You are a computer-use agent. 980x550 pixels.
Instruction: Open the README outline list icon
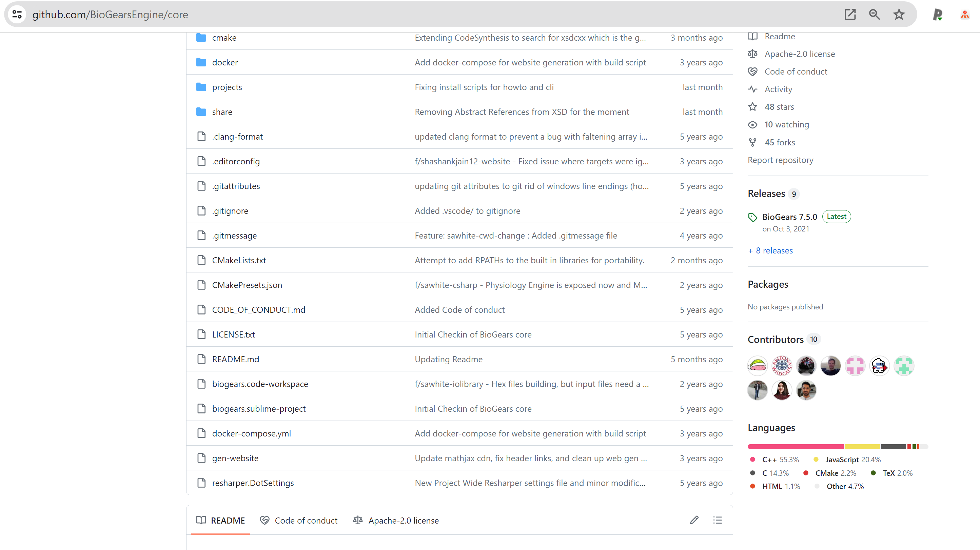click(x=717, y=520)
